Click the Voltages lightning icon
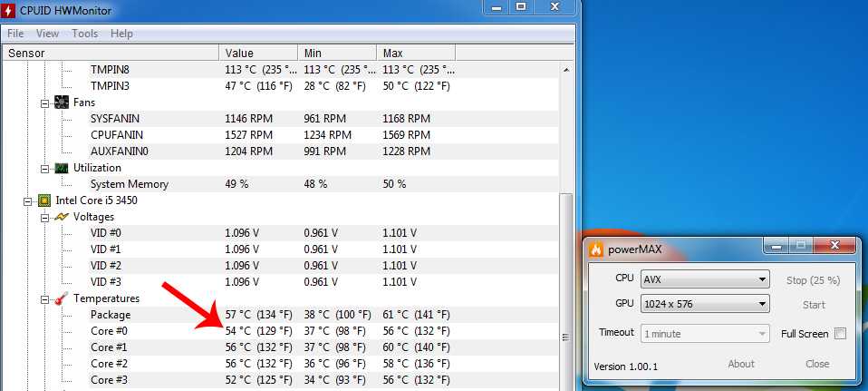868x391 pixels. (x=62, y=217)
